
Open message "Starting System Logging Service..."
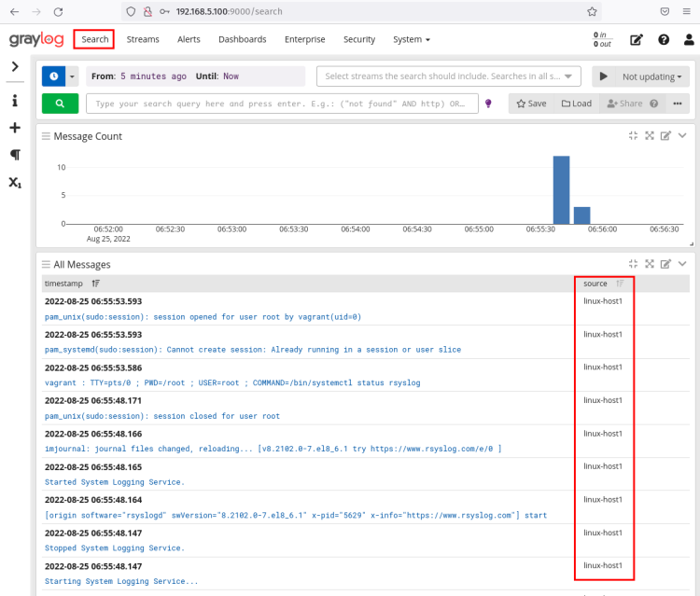[x=121, y=581]
